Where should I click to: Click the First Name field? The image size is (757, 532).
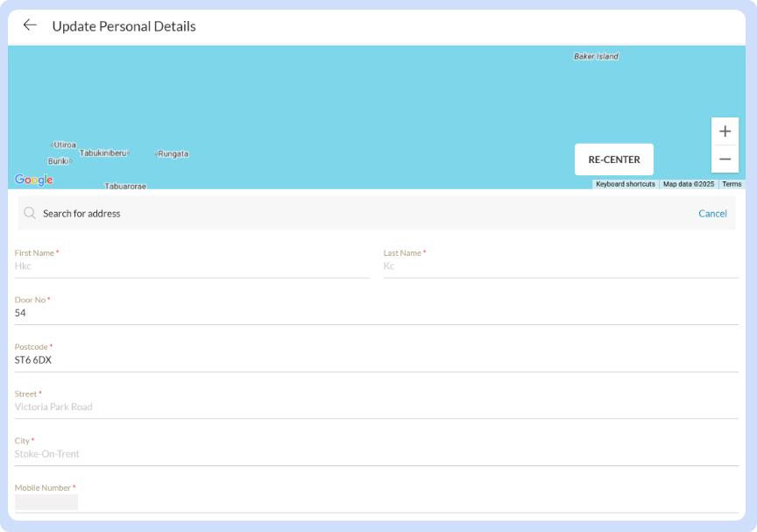click(192, 266)
